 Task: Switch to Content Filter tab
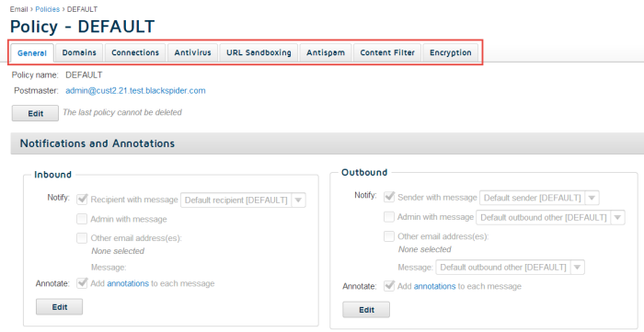click(387, 52)
